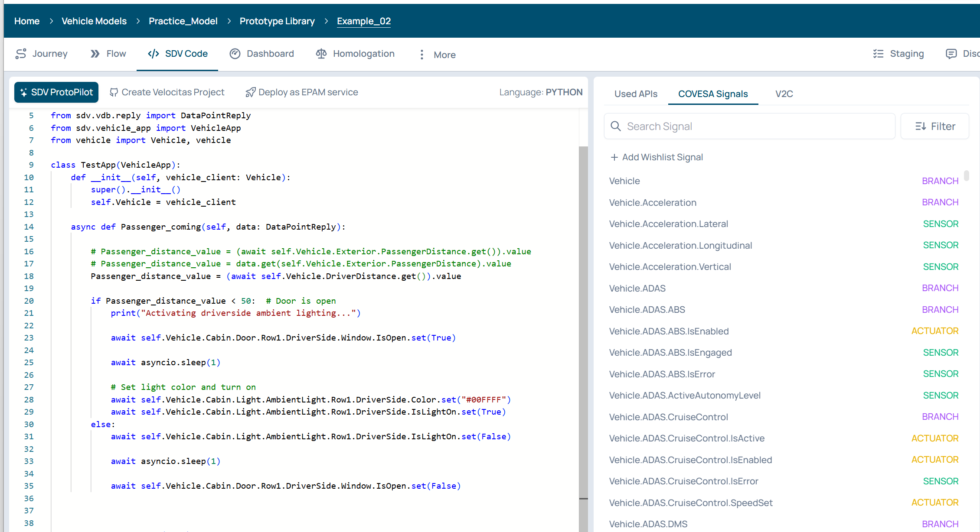Viewport: 980px width, 532px height.
Task: Switch to the V2C tab
Action: click(784, 94)
